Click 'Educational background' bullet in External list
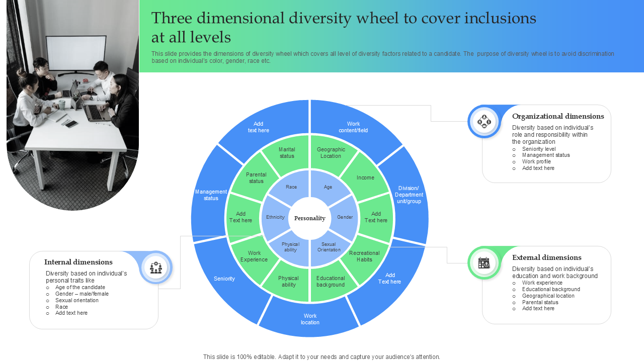The image size is (644, 362). [551, 290]
